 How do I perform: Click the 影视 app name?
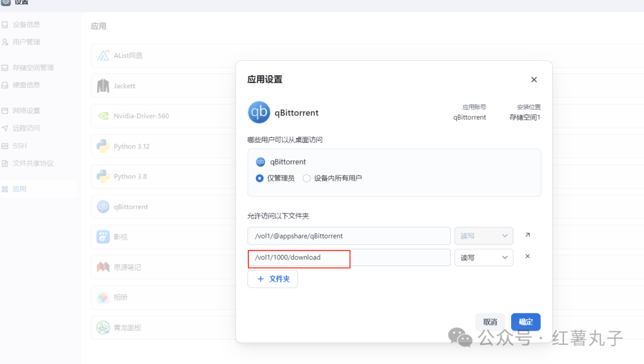(x=120, y=237)
